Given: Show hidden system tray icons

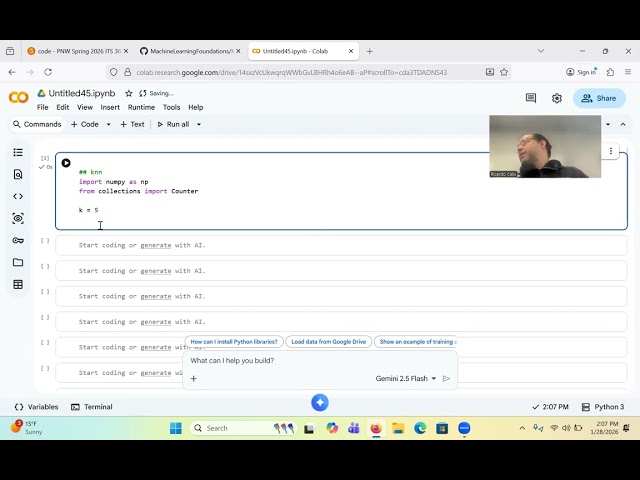Looking at the screenshot, I should (x=522, y=428).
